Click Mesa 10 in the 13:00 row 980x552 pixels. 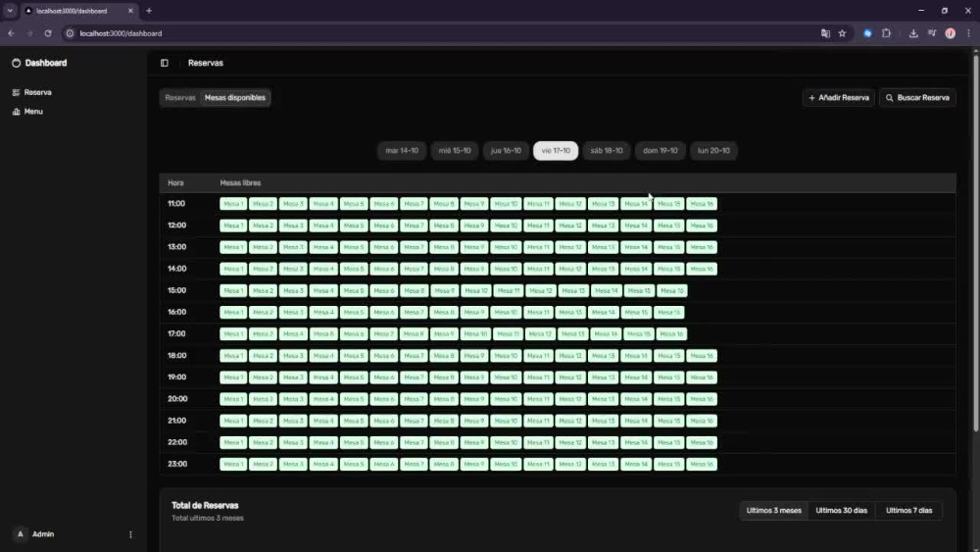[506, 247]
